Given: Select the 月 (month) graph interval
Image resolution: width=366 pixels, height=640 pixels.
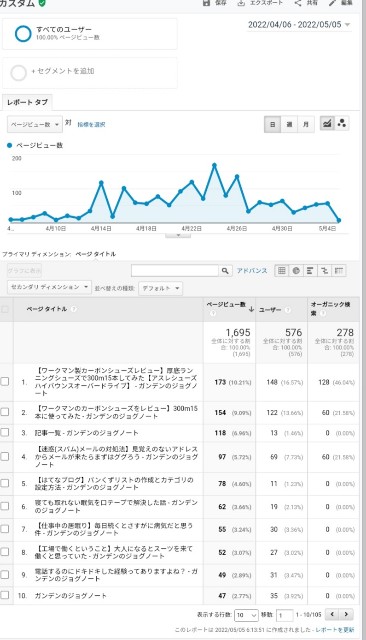Looking at the screenshot, I should pyautogui.click(x=306, y=124).
